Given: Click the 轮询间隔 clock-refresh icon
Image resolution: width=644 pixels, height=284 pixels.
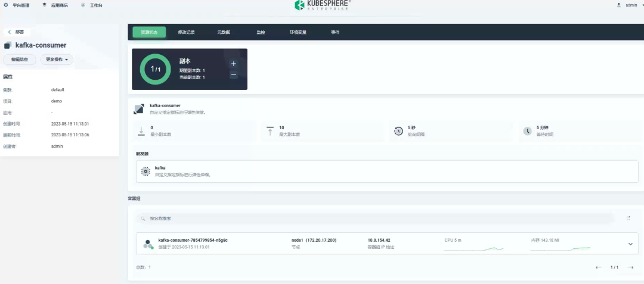Looking at the screenshot, I should (398, 131).
